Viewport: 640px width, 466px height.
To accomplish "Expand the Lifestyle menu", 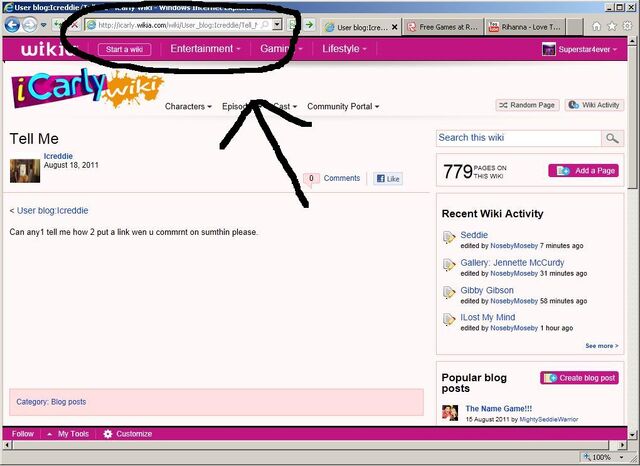I will pyautogui.click(x=344, y=49).
